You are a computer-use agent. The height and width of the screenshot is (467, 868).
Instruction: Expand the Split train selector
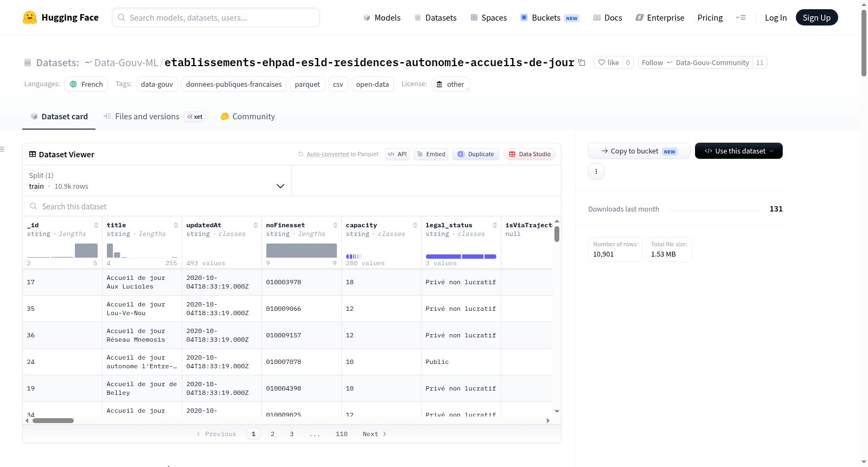coord(157,181)
